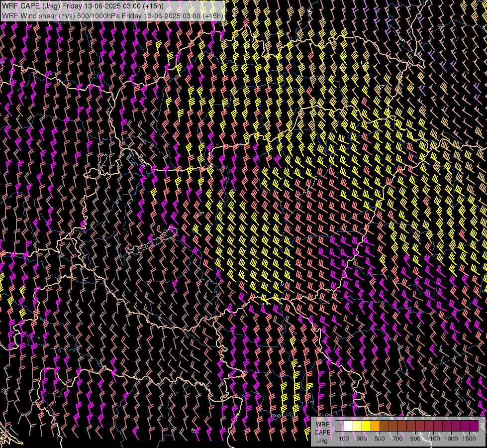487x448 pixels.
Task: Click the legend label 100
Action: coord(344,439)
